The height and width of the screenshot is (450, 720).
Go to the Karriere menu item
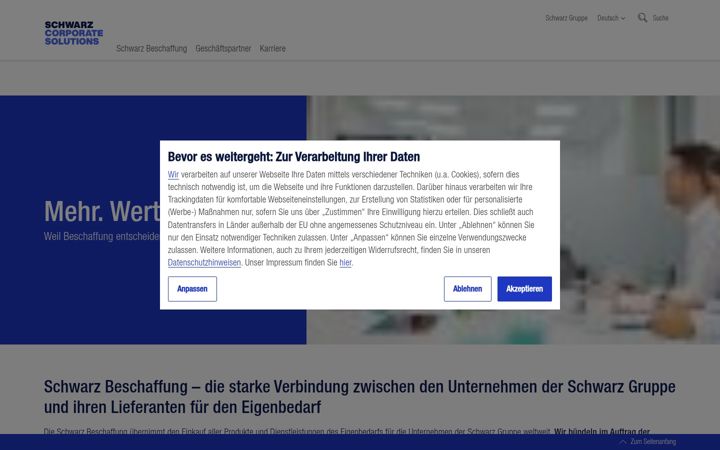coord(272,48)
